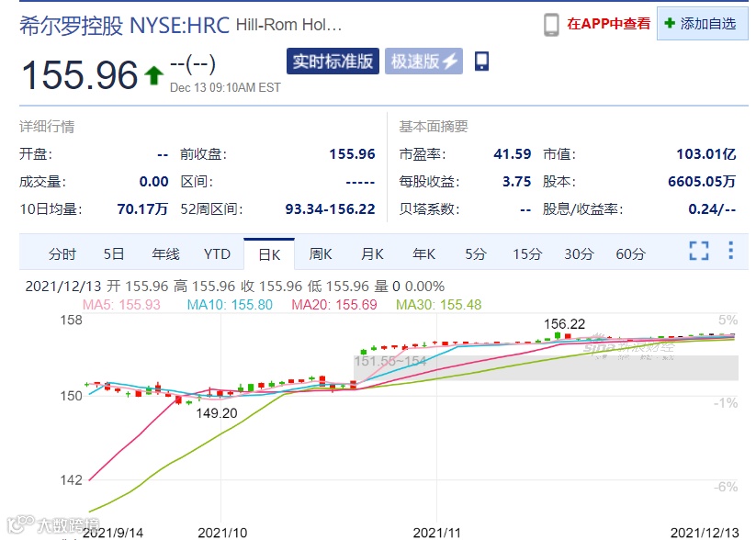This screenshot has width=756, height=540.
Task: Select the 5分 chart tab
Action: (476, 254)
